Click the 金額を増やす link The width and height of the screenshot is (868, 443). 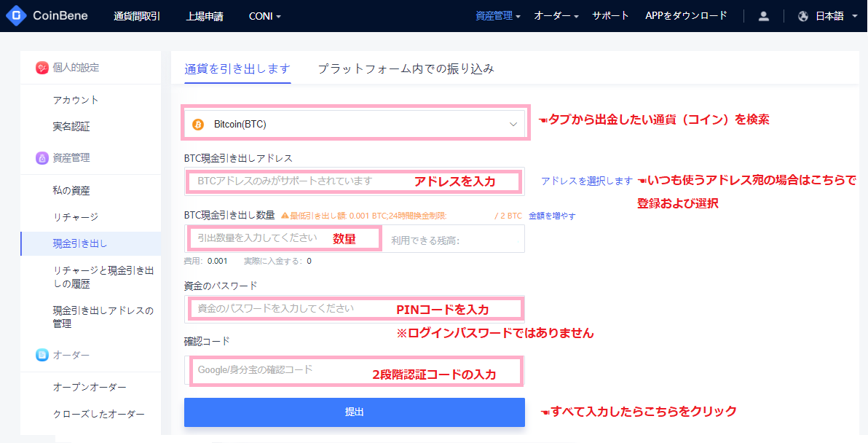552,216
